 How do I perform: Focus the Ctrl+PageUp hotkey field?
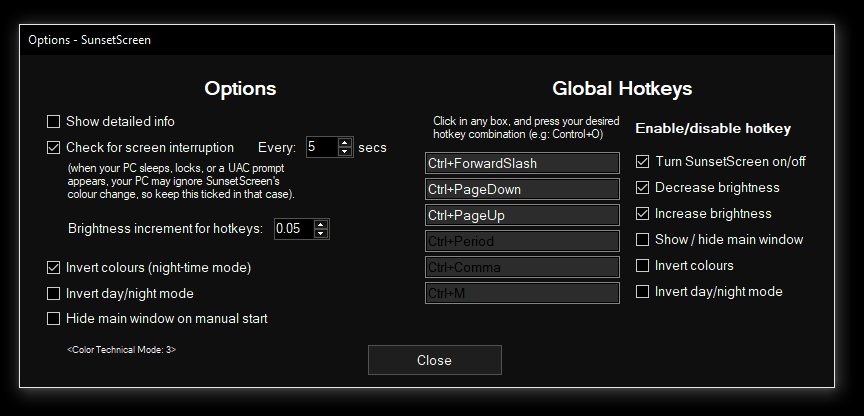522,215
